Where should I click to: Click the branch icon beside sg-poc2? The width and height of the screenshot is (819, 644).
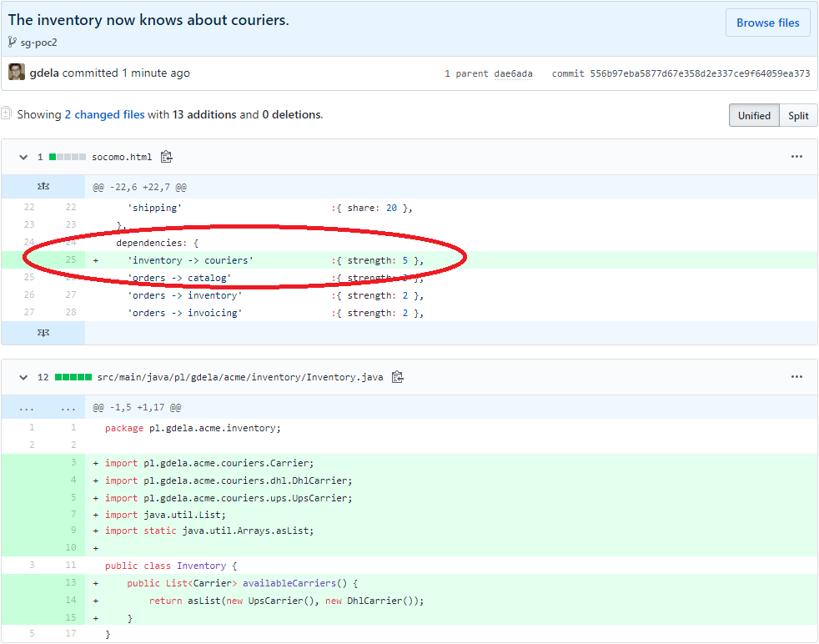tap(11, 42)
